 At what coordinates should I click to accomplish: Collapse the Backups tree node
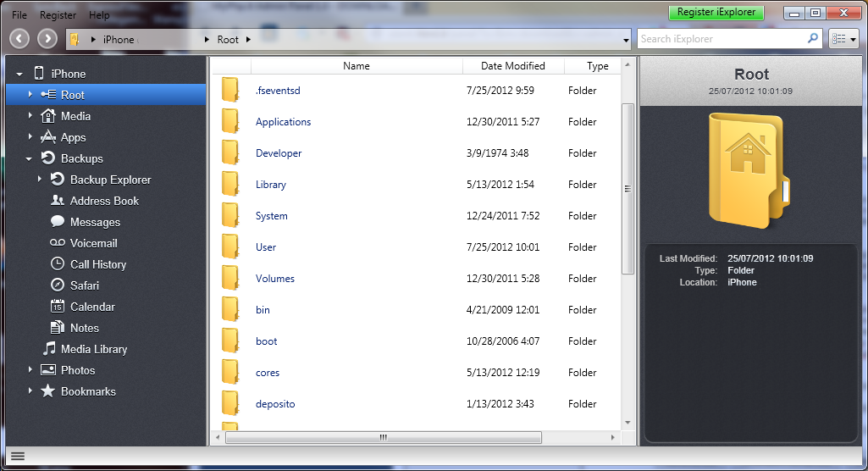point(29,158)
